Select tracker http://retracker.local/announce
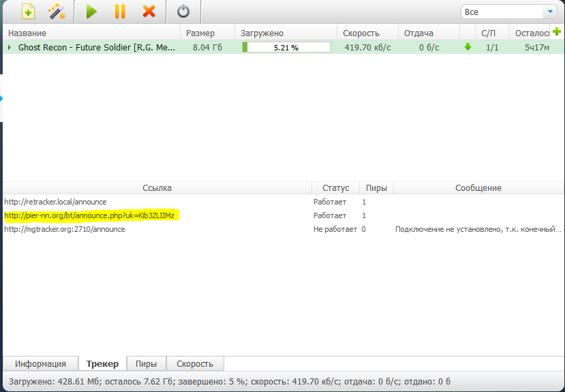 point(55,202)
